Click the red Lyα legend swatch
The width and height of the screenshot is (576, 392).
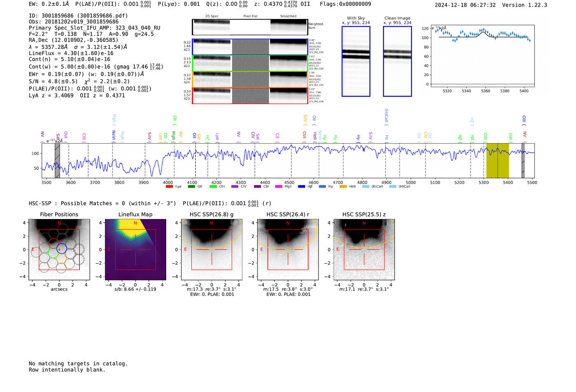coord(169,187)
